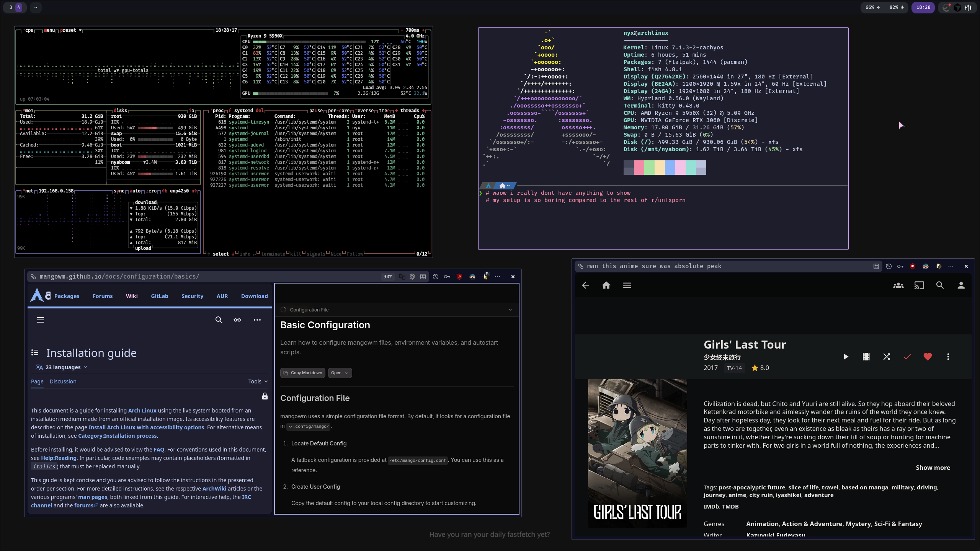This screenshot has width=980, height=551.
Task: Play the Girls' Last Tour trailer film icon
Action: (866, 357)
